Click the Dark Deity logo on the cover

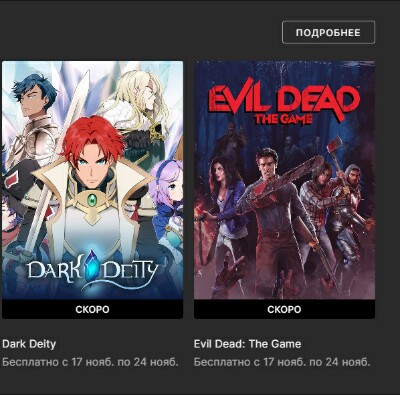click(92, 271)
